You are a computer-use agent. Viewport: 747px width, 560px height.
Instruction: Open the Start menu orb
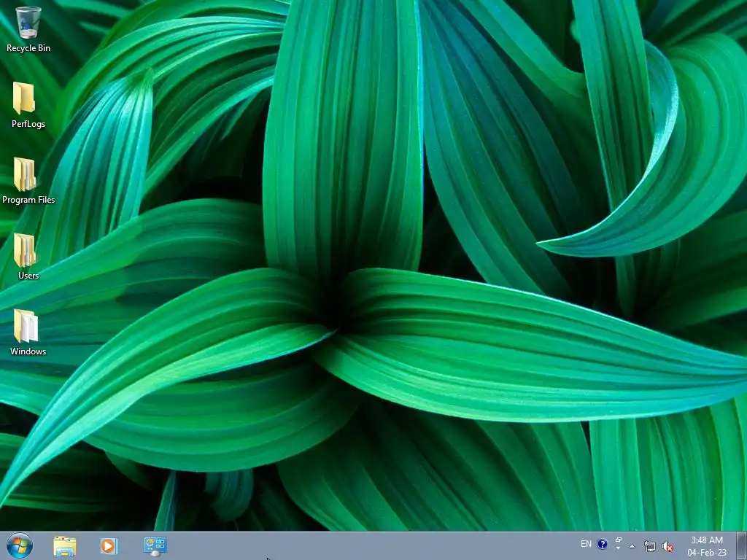coord(20,545)
